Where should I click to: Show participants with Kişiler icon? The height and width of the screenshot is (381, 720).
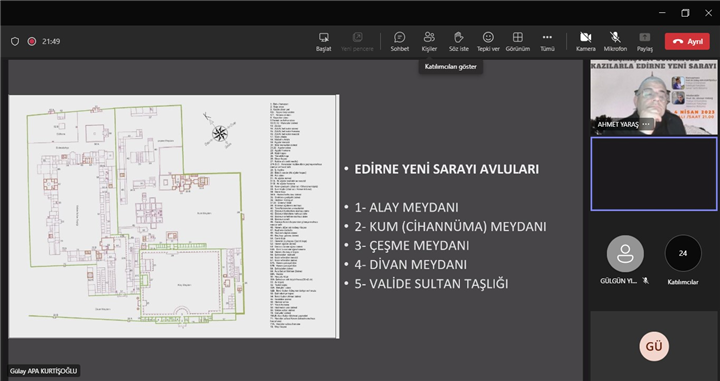(x=429, y=41)
